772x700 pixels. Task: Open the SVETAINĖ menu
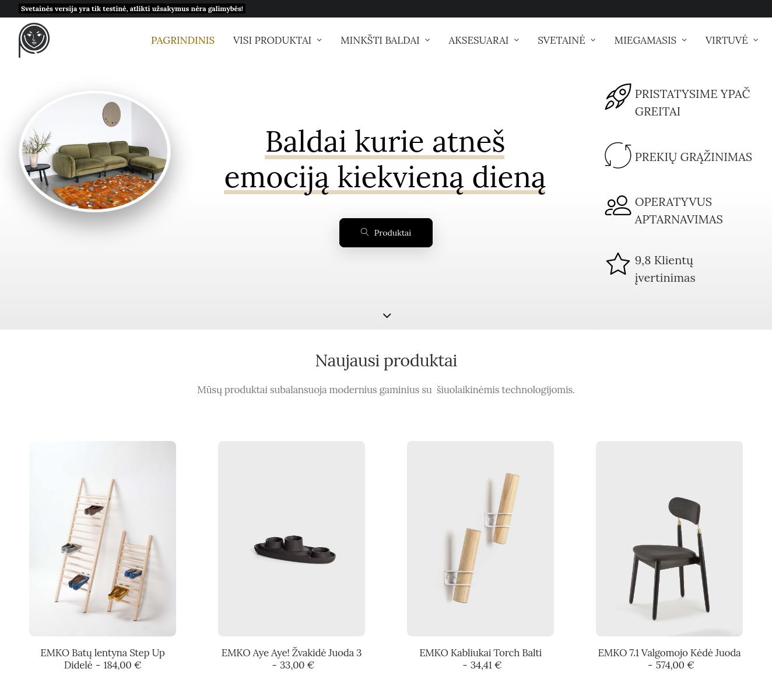[x=567, y=40]
